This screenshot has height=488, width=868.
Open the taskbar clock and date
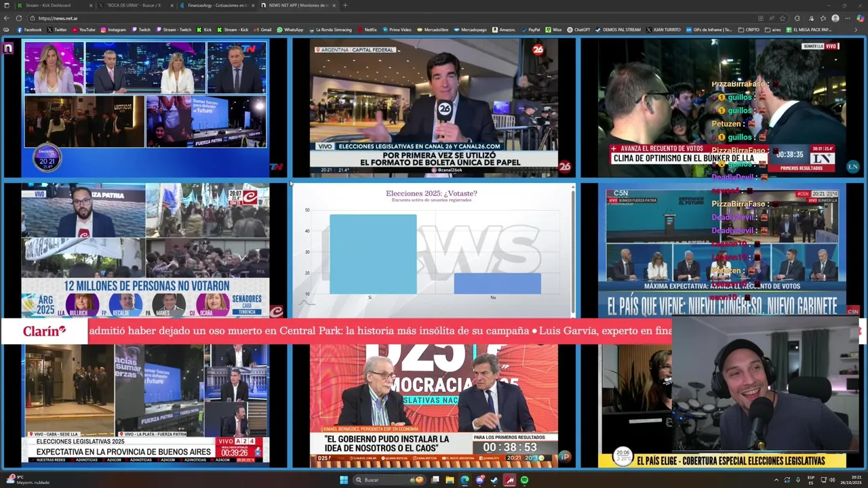852,480
